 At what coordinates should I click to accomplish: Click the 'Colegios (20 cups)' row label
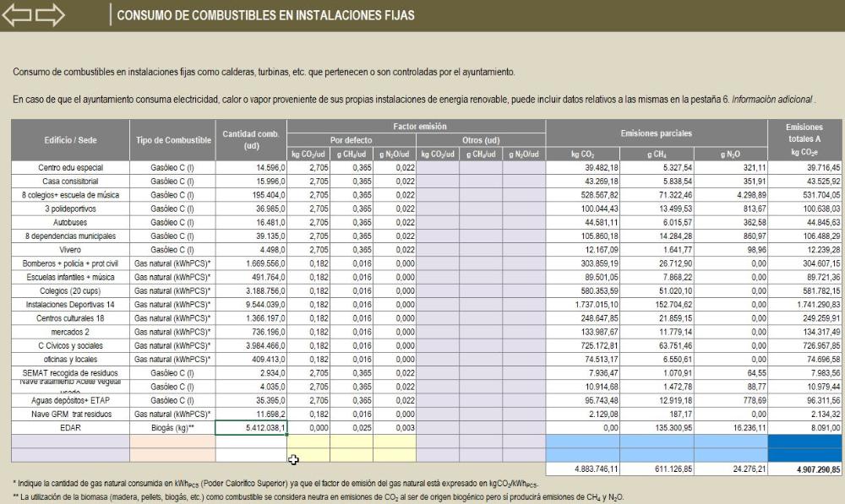click(70, 290)
